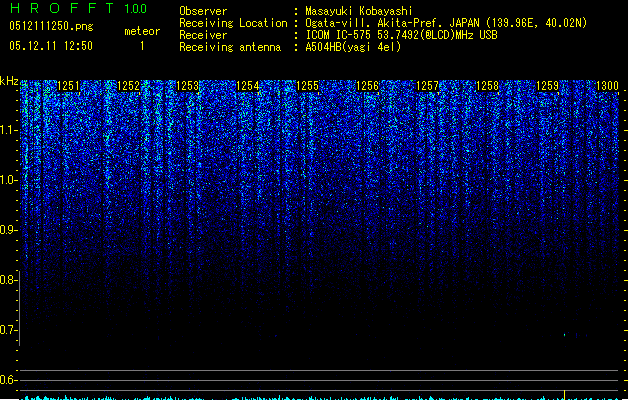The image size is (629, 400).
Task: Select the ICOM IC-575 receiver text
Action: tap(402, 35)
